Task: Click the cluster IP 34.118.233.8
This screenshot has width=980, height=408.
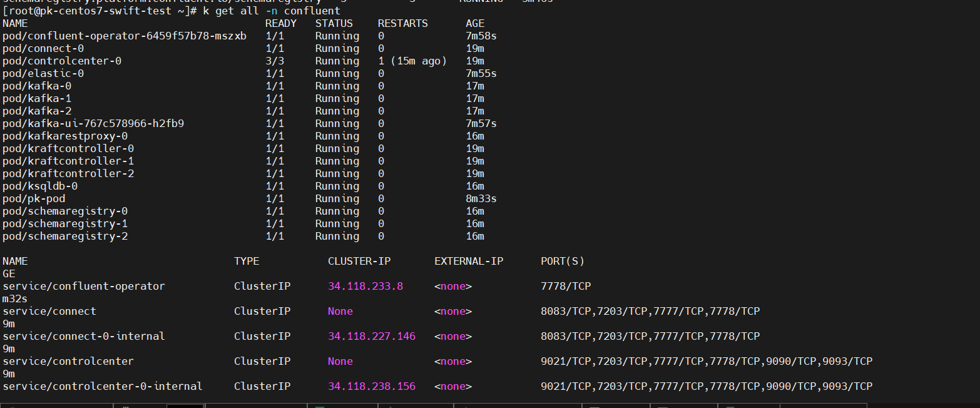Action: coord(365,286)
